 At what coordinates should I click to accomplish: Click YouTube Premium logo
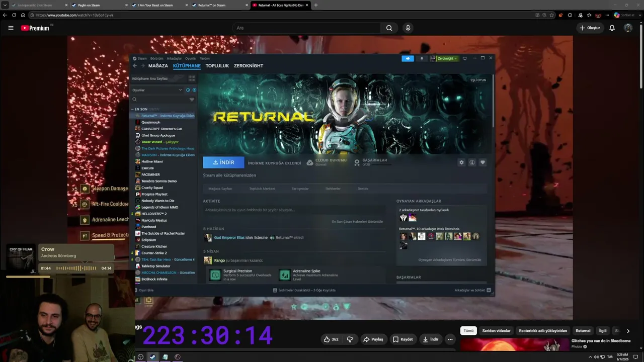pyautogui.click(x=35, y=28)
